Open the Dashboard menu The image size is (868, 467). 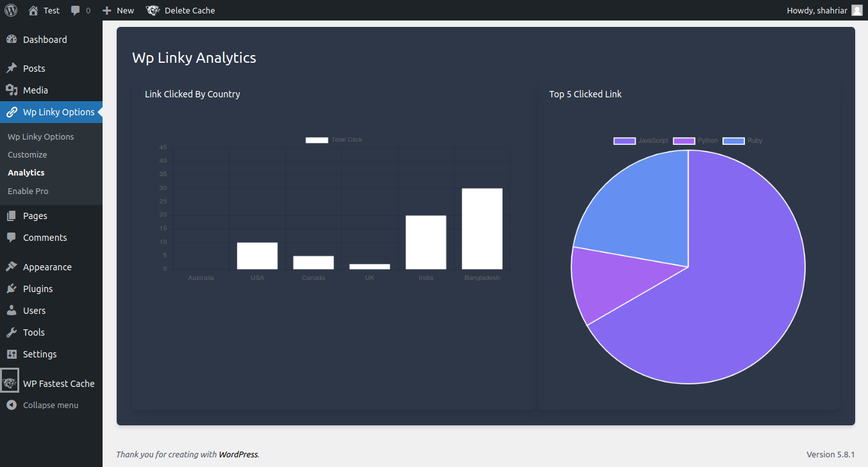[x=51, y=40]
